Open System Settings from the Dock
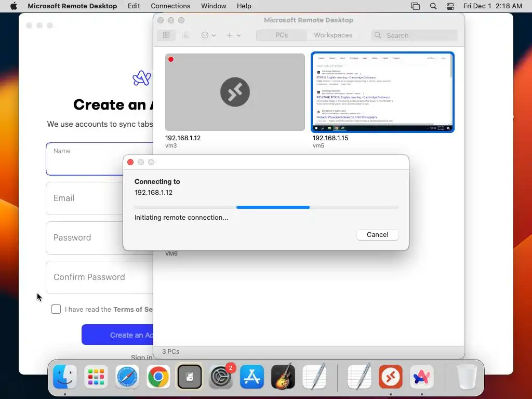The image size is (532, 399). click(221, 377)
